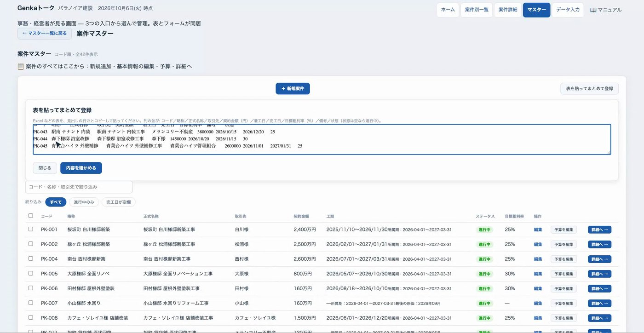
Task: Click 予算を編集 in the PK-007 row
Action: coord(563,303)
